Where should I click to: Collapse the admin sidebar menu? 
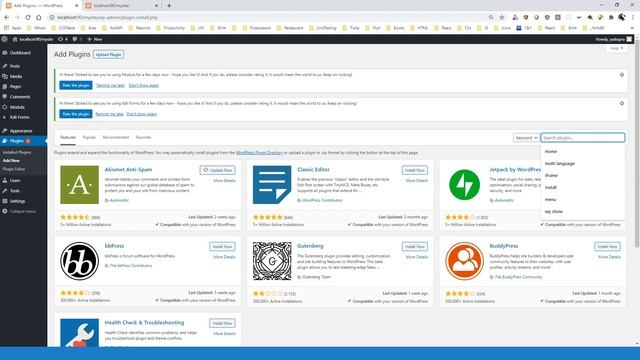[x=19, y=211]
